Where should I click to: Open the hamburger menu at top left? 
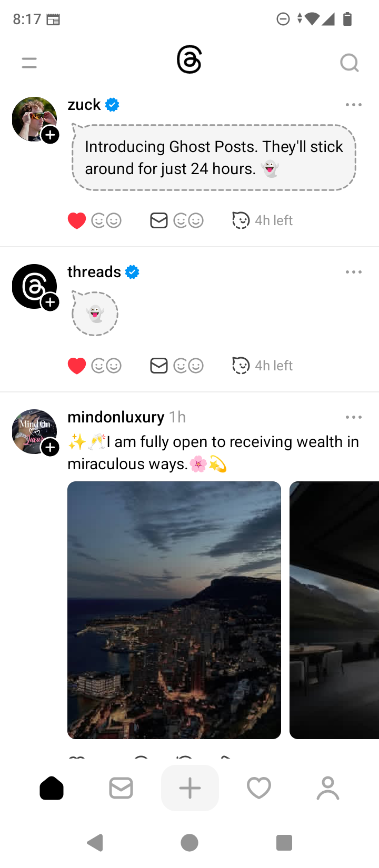29,63
